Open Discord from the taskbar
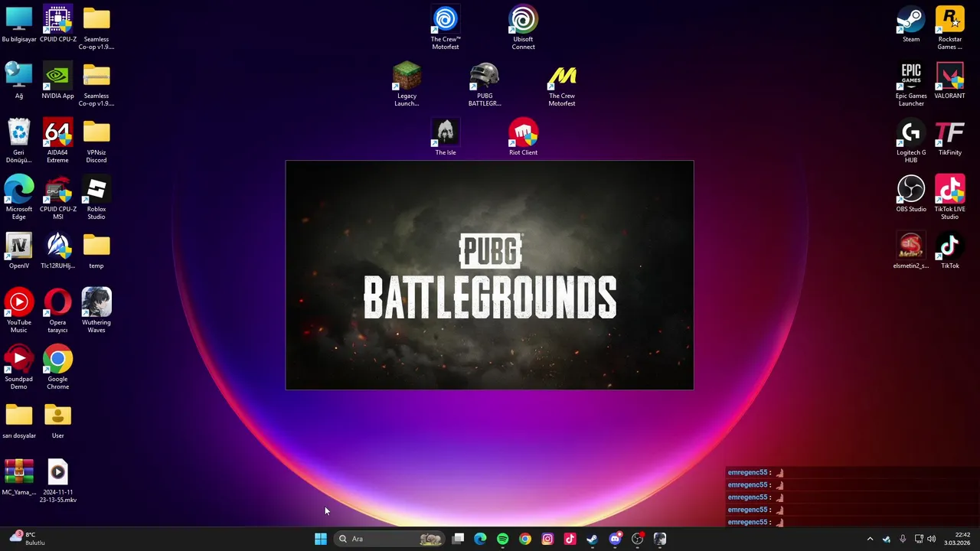Screen dimensions: 980x551 click(x=615, y=539)
